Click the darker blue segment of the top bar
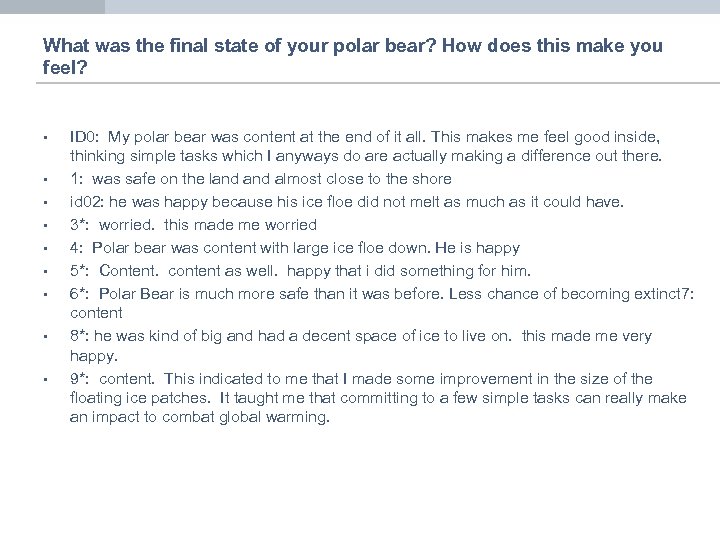This screenshot has width=720, height=540. (52, 6)
